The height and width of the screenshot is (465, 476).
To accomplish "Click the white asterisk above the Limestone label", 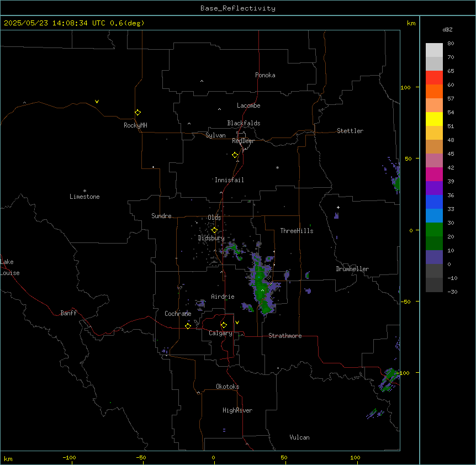I will (x=84, y=191).
